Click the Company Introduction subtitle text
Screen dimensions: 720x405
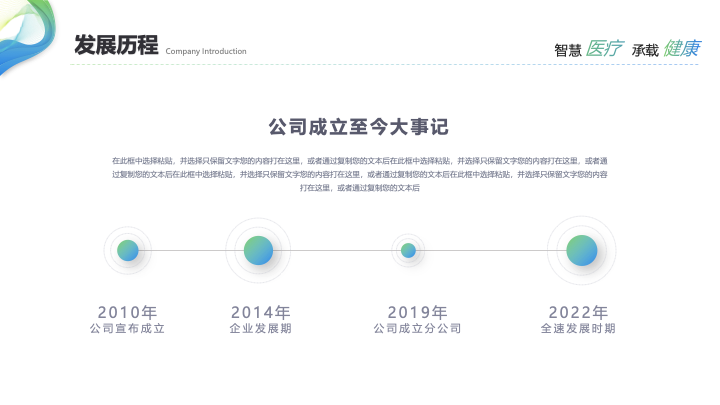205,51
